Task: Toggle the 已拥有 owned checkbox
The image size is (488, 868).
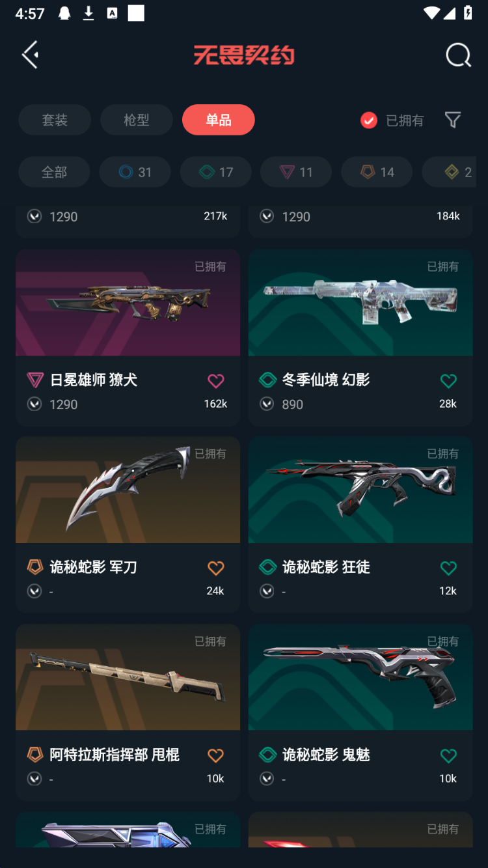Action: point(369,120)
